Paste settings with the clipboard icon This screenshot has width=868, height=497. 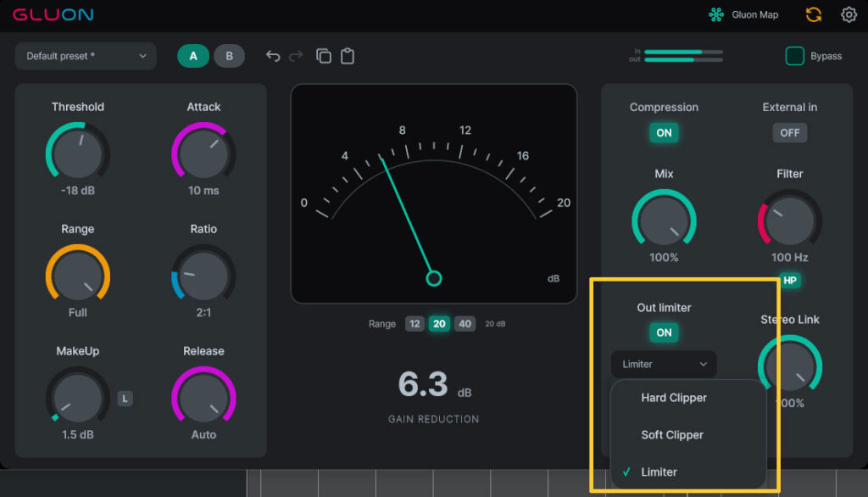(x=347, y=56)
